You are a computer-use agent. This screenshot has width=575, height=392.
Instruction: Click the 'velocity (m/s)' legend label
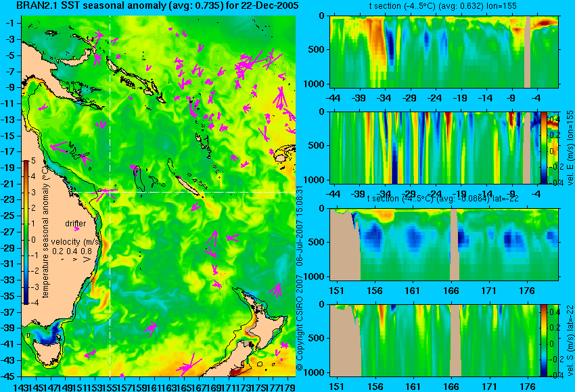(76, 242)
